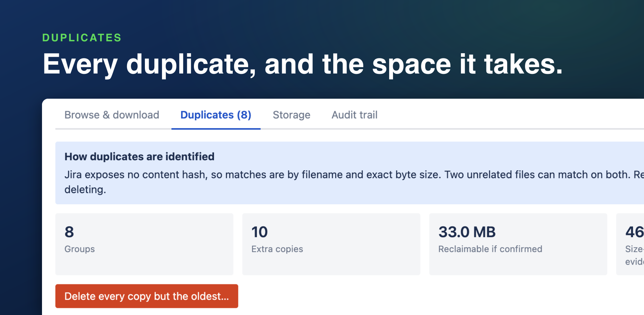Switch to the Storage tab
The height and width of the screenshot is (315, 644).
point(291,115)
